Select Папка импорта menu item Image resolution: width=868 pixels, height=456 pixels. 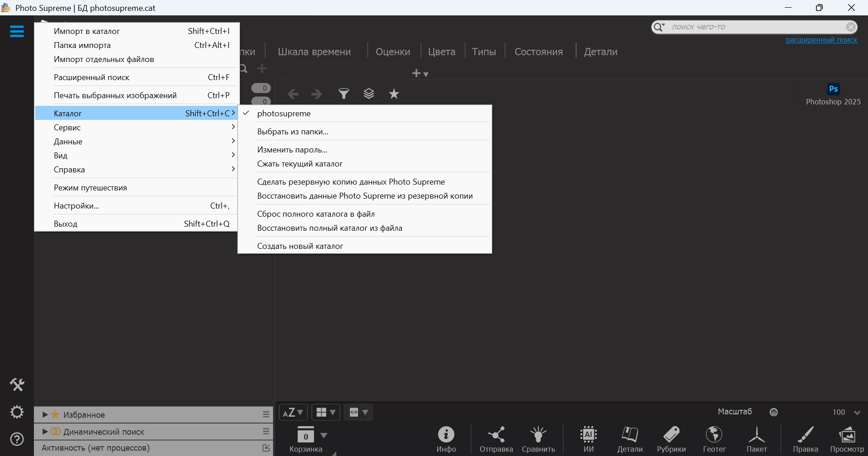tap(136, 45)
